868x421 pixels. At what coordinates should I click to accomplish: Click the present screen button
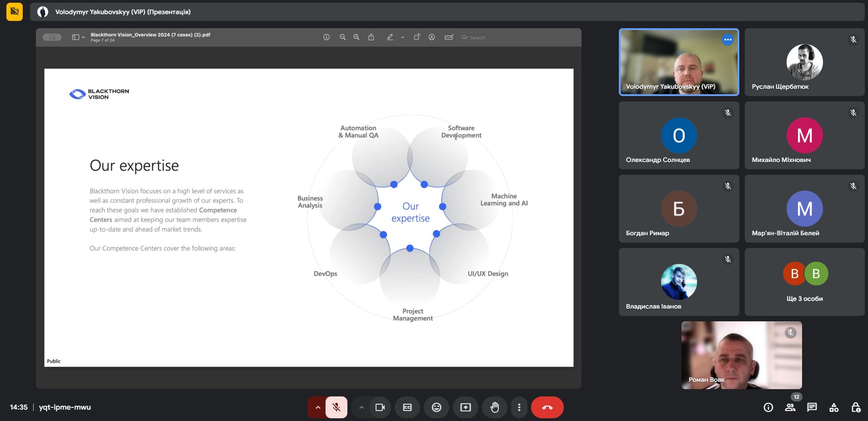(x=466, y=407)
